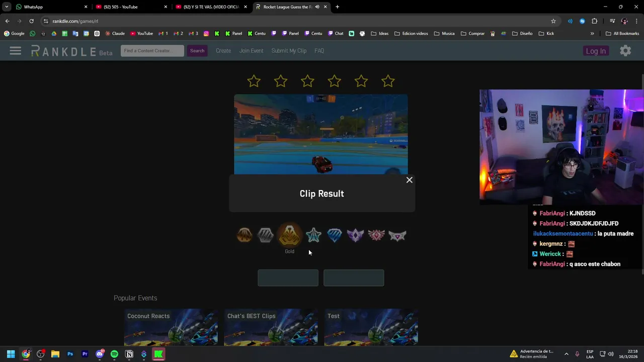
Task: Switch to the Y SI TE VAS YouTube tab
Action: (211, 7)
